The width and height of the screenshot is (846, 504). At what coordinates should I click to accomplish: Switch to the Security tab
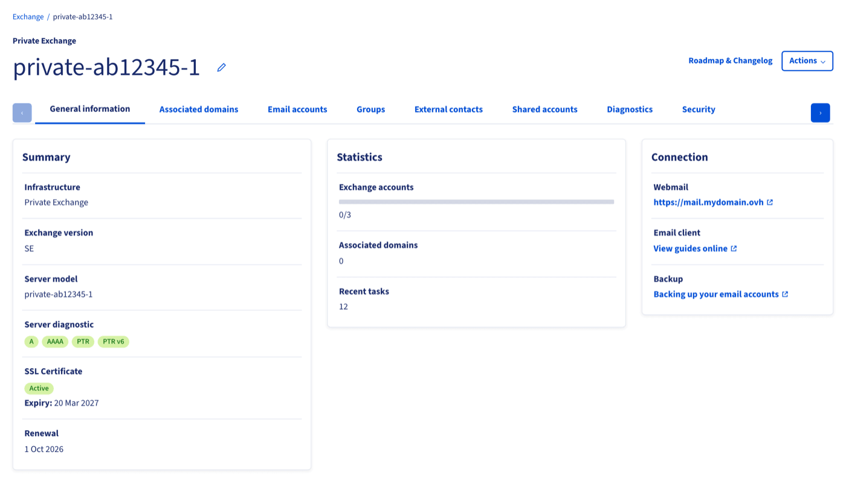coord(699,109)
